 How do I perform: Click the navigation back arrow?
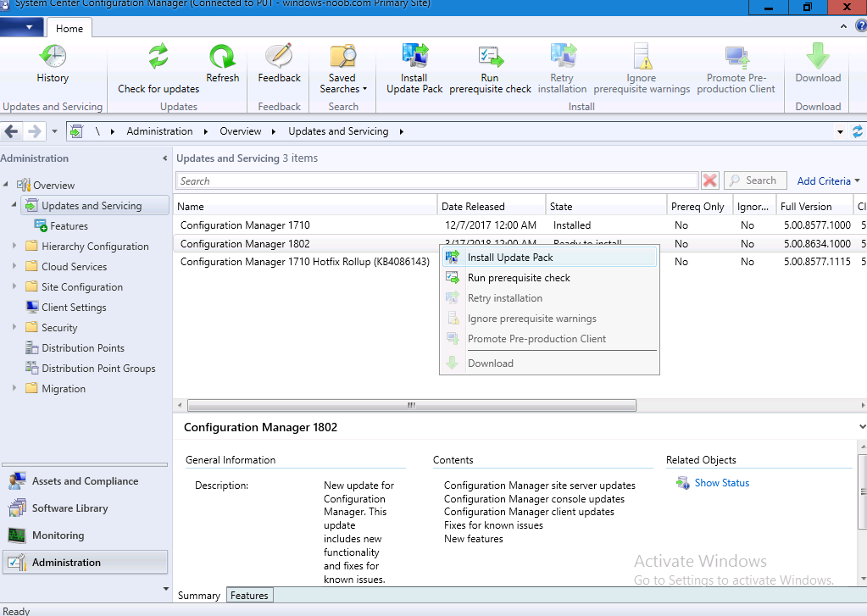[11, 131]
